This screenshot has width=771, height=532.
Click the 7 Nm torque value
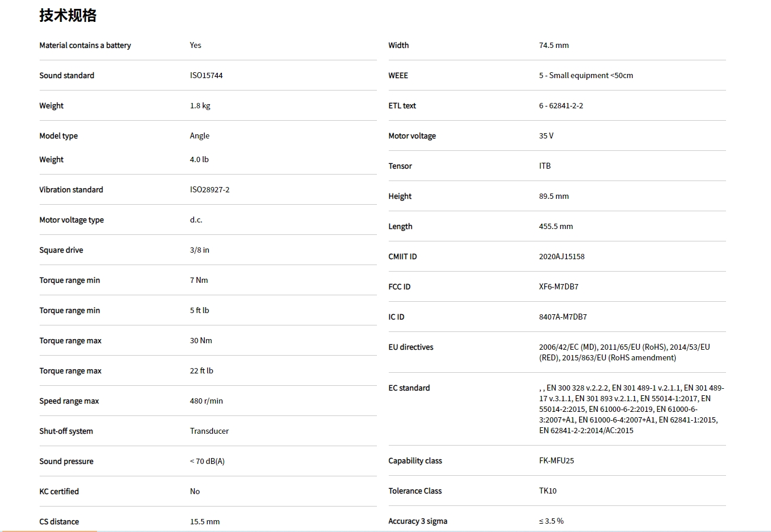tap(199, 280)
